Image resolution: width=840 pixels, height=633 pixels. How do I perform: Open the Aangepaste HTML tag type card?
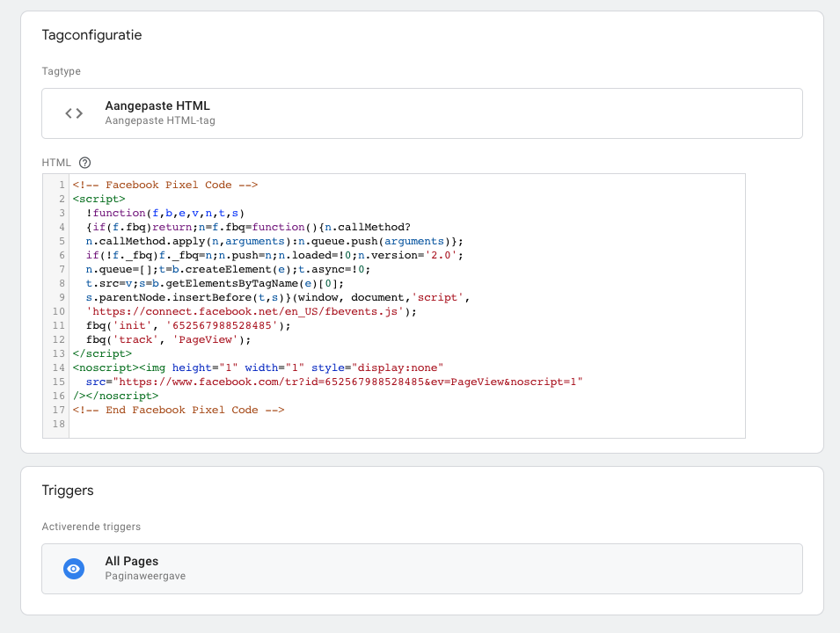click(422, 113)
